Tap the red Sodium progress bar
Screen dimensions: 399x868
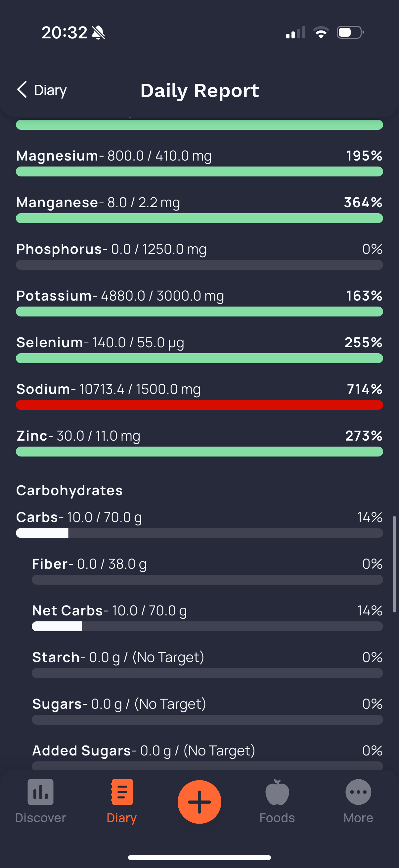(x=199, y=405)
